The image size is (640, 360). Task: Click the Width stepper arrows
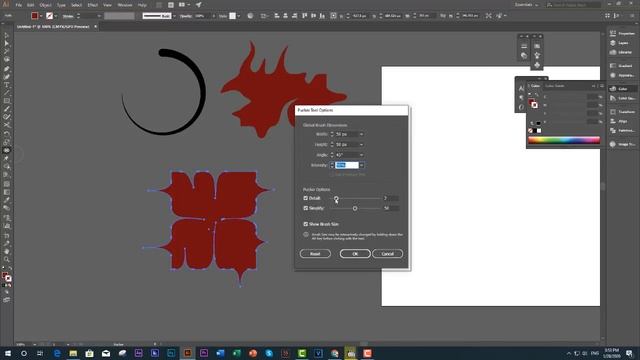click(332, 134)
